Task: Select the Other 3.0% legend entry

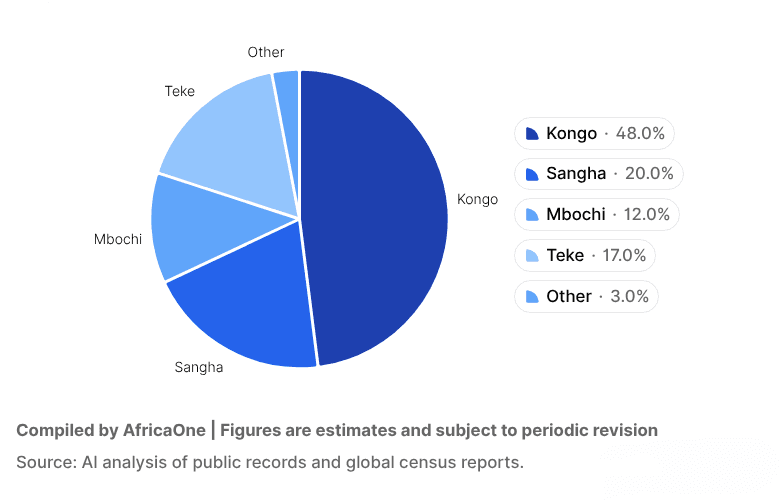Action: click(x=585, y=297)
